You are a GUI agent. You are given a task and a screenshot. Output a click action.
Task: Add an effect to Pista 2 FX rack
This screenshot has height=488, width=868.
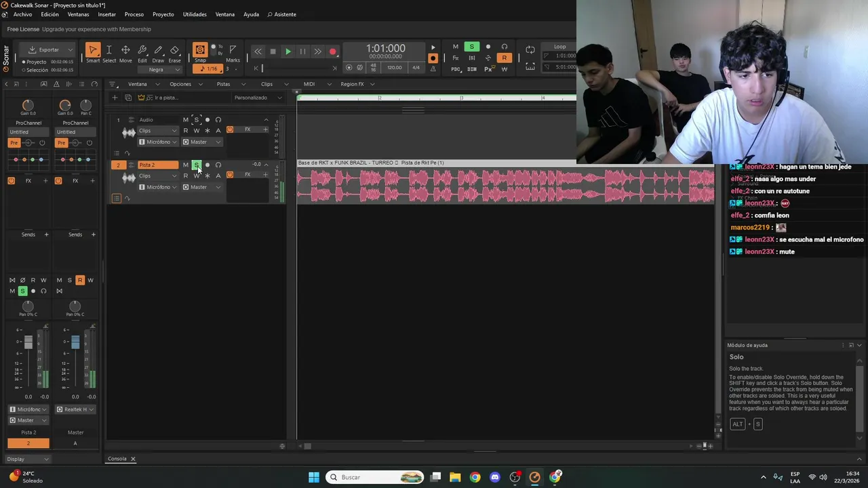click(x=265, y=175)
